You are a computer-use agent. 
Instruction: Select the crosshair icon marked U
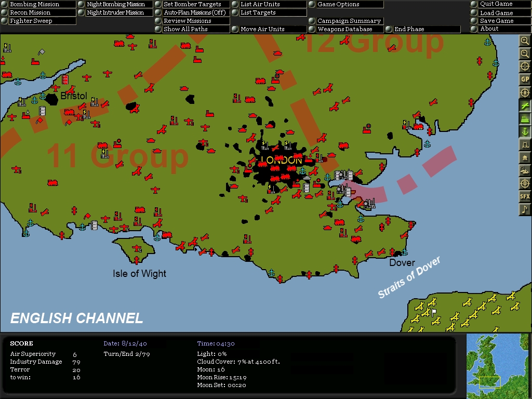(525, 183)
